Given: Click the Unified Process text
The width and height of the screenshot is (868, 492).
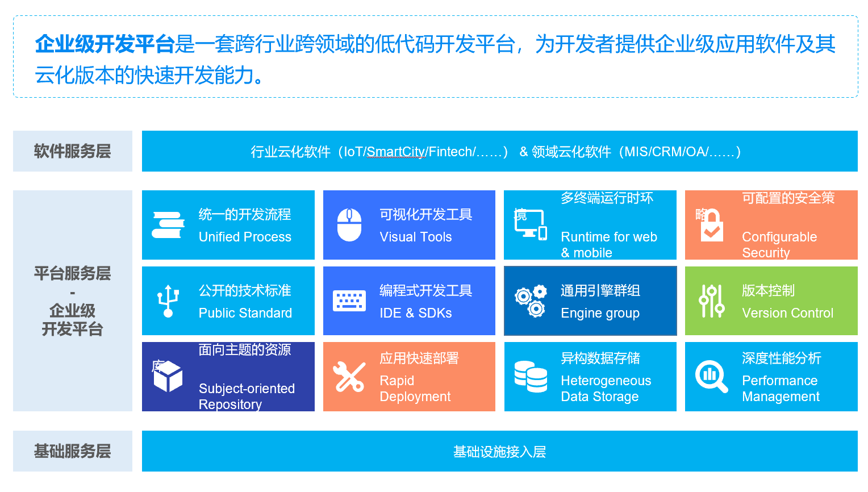Looking at the screenshot, I should click(245, 237).
